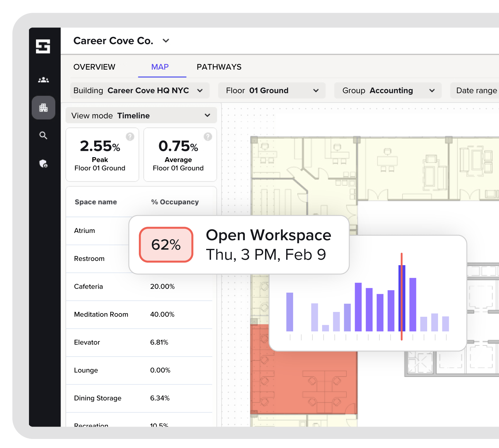Image resolution: width=499 pixels, height=448 pixels.
Task: Open search magnifier icon in sidebar
Action: (43, 135)
